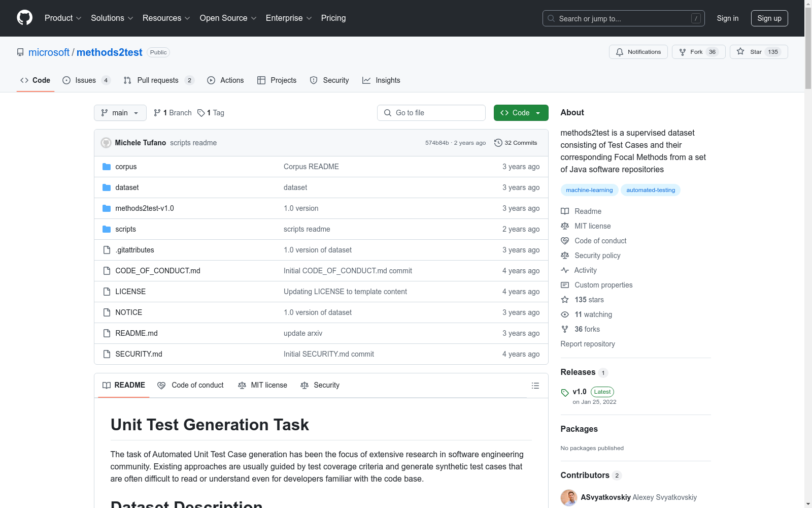This screenshot has width=812, height=508.
Task: Open commit hash 574b84b
Action: pos(437,143)
